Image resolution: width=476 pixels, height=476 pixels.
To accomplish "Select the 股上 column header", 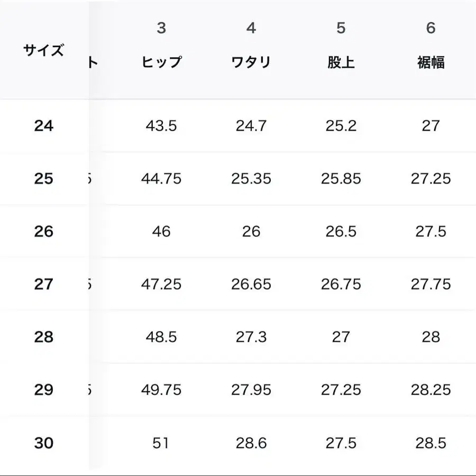I will tap(341, 62).
